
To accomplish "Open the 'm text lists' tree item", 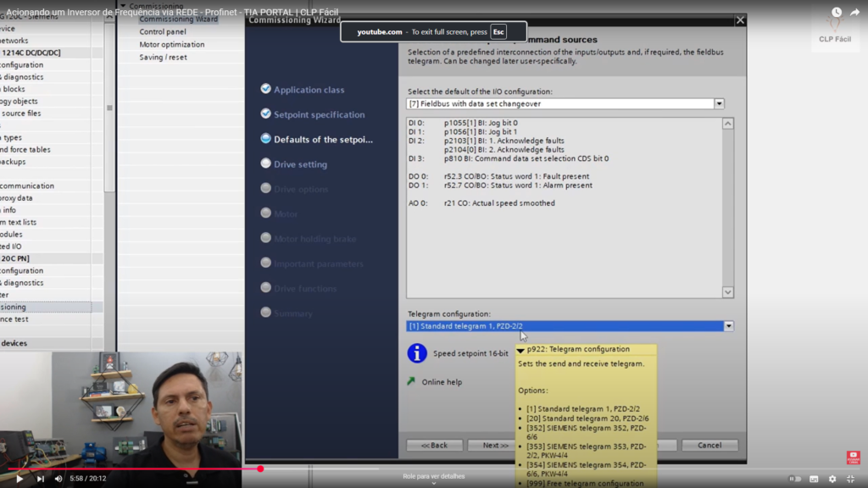I will pos(19,223).
